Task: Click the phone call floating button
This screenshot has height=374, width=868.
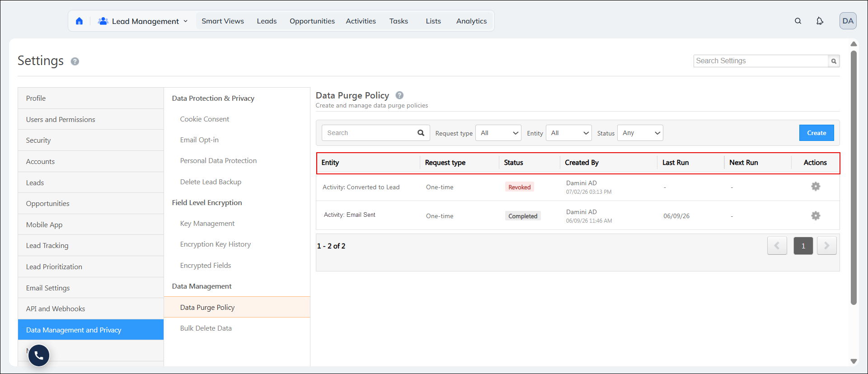Action: 39,355
